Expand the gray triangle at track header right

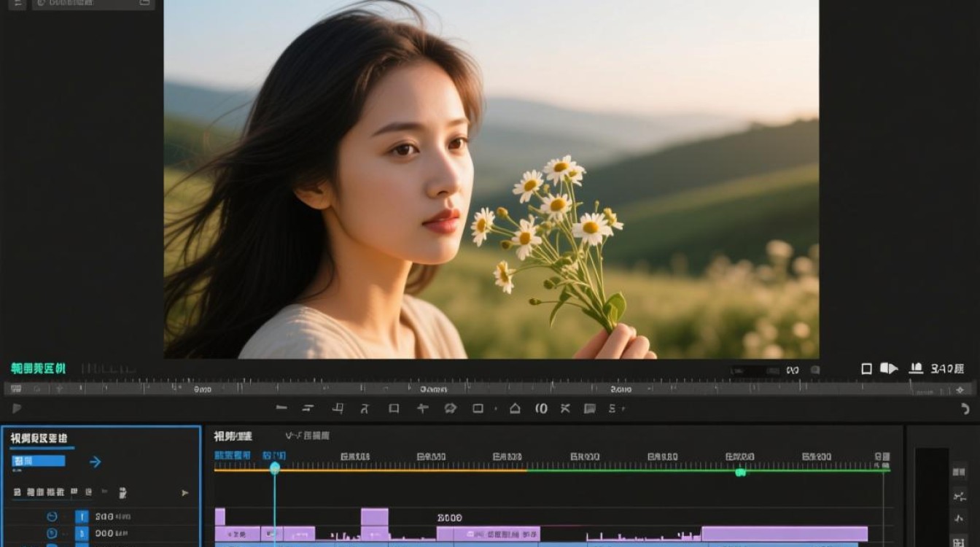(x=184, y=493)
